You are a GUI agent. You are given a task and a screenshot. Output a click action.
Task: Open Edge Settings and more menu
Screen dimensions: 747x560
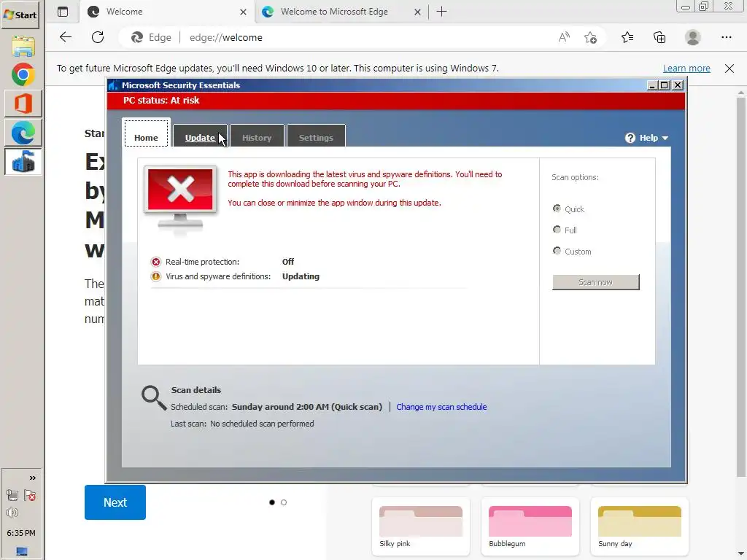point(726,37)
